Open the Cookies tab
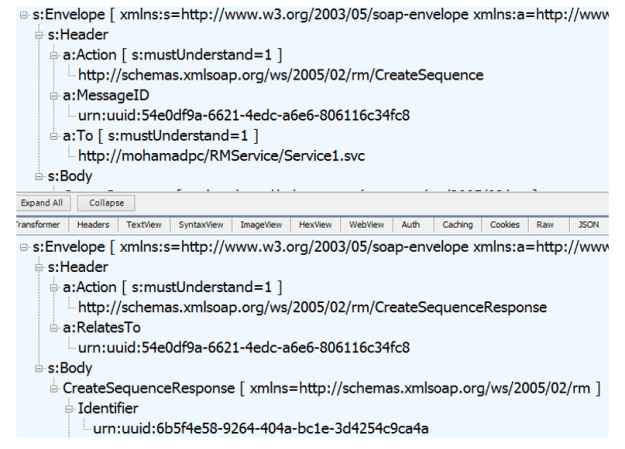Viewport: 625px width, 449px height. tap(506, 225)
